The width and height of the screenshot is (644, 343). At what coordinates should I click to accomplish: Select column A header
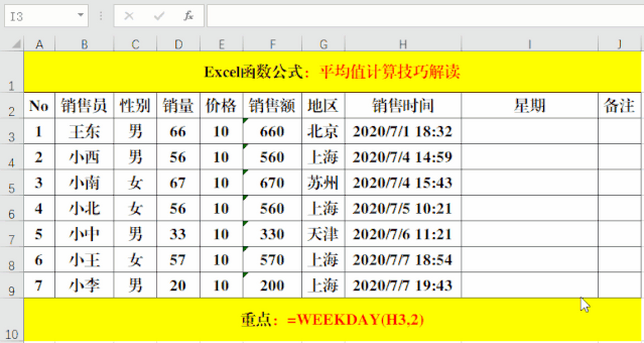click(39, 44)
